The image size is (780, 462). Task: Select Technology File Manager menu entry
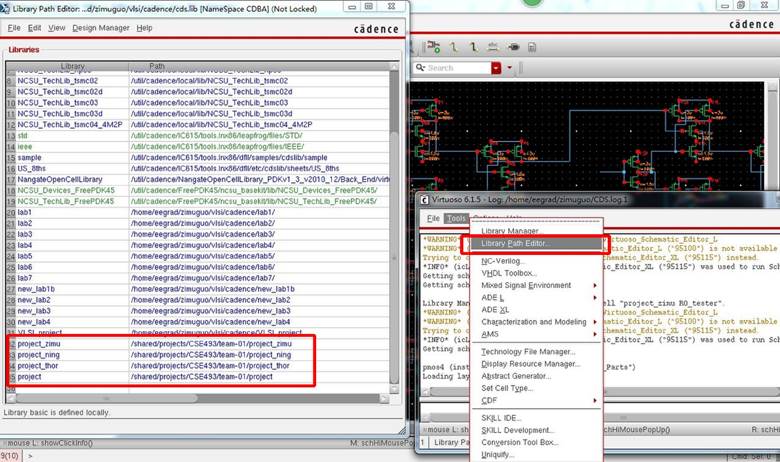527,351
